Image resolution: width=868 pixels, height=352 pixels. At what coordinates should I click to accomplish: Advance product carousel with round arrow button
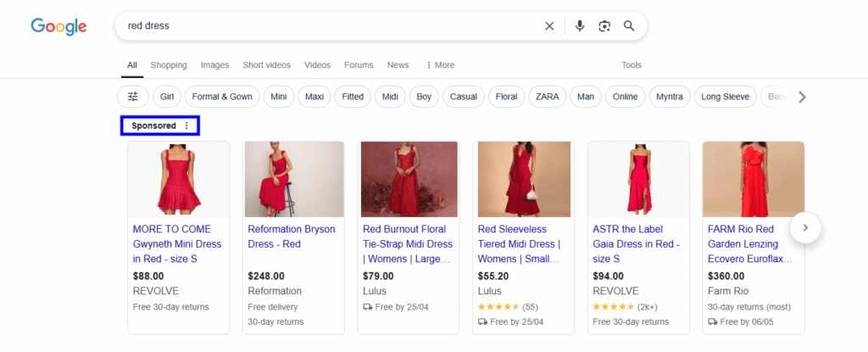coord(805,227)
